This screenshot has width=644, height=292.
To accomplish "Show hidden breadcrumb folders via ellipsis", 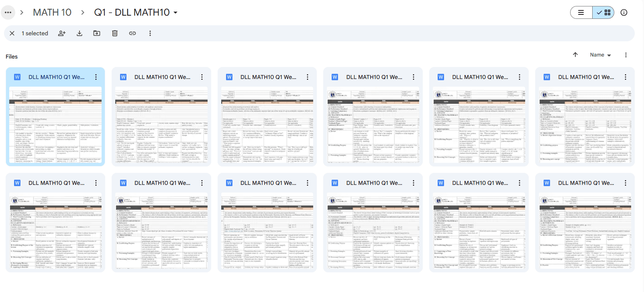I will coord(8,12).
